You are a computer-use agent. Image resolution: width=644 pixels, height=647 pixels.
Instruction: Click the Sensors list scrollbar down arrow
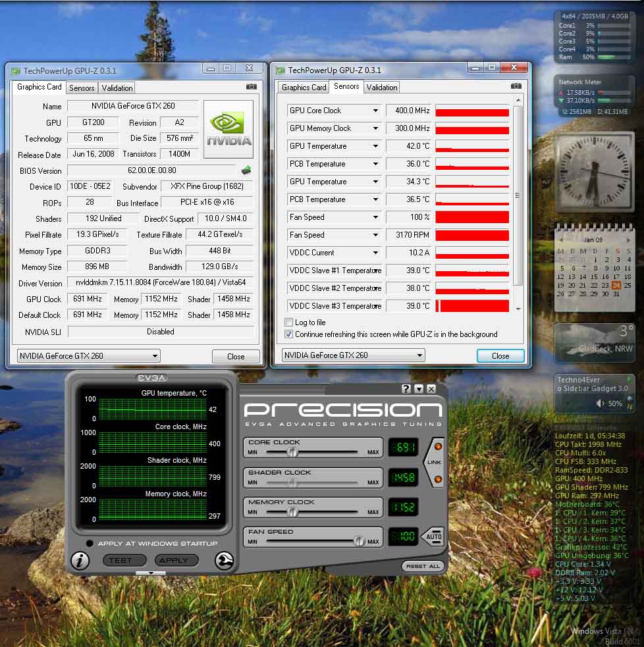click(x=518, y=308)
